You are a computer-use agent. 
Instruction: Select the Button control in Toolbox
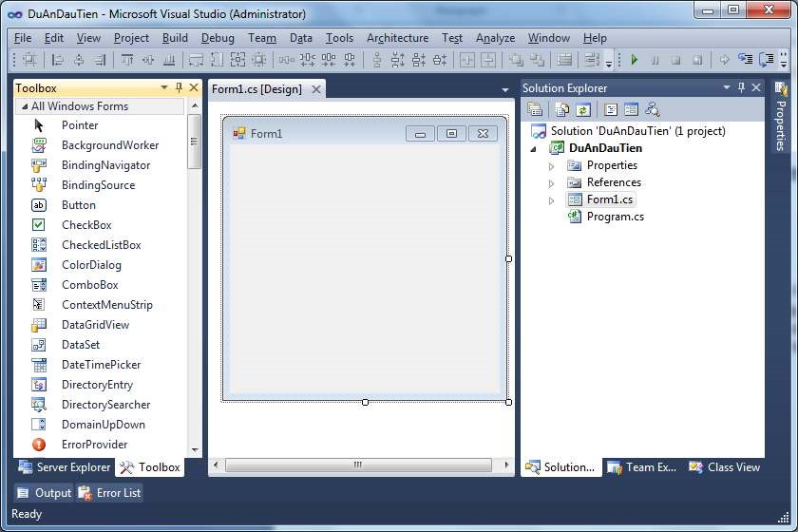78,205
